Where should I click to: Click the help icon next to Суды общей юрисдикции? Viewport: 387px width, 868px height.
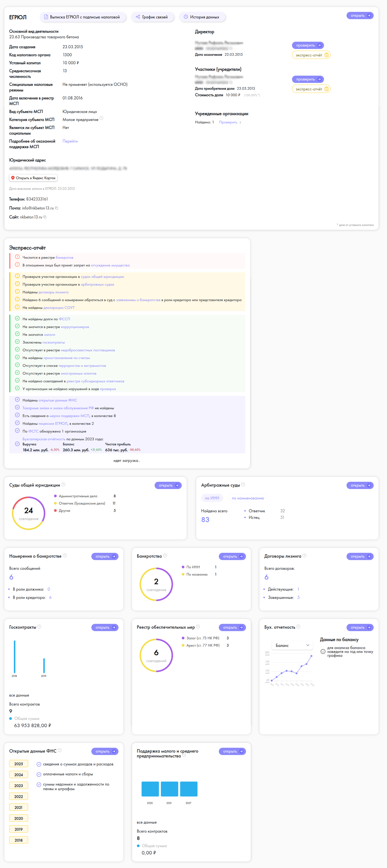(x=63, y=484)
